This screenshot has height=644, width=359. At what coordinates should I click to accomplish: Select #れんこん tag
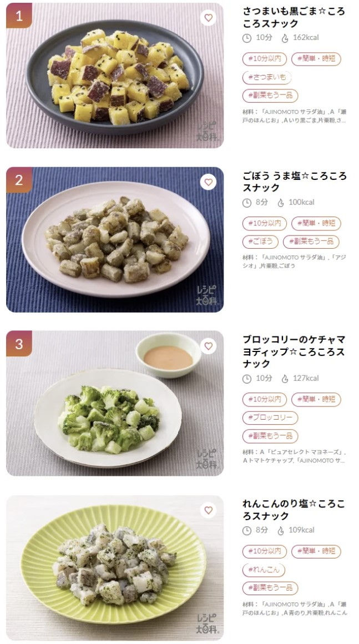click(x=264, y=570)
